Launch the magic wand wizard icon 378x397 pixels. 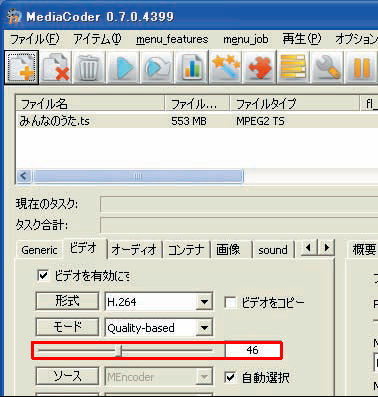coord(226,68)
